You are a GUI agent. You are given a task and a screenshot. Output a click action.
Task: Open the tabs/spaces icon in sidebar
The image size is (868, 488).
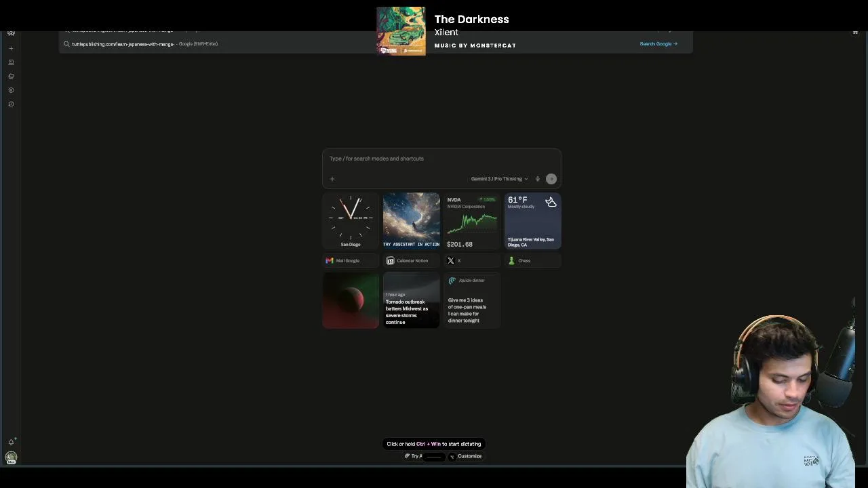(11, 76)
